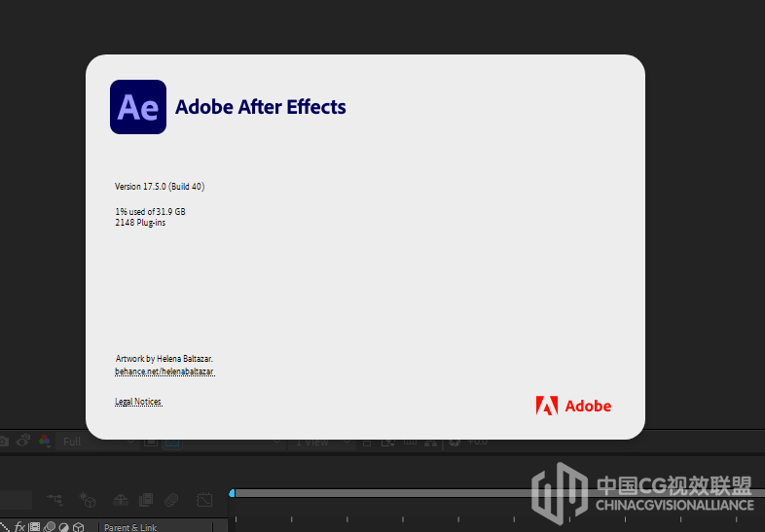This screenshot has width=765, height=532.
Task: Click the show snapshot eye icon
Action: (23, 441)
